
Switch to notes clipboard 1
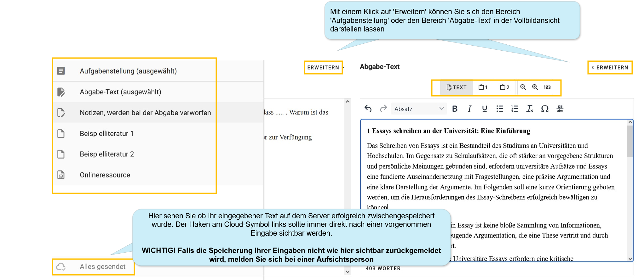(483, 87)
